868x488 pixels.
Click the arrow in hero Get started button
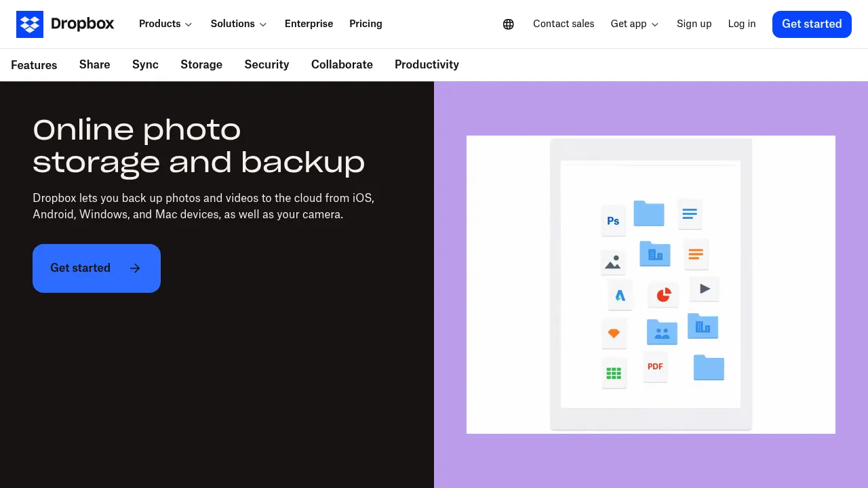pos(135,268)
